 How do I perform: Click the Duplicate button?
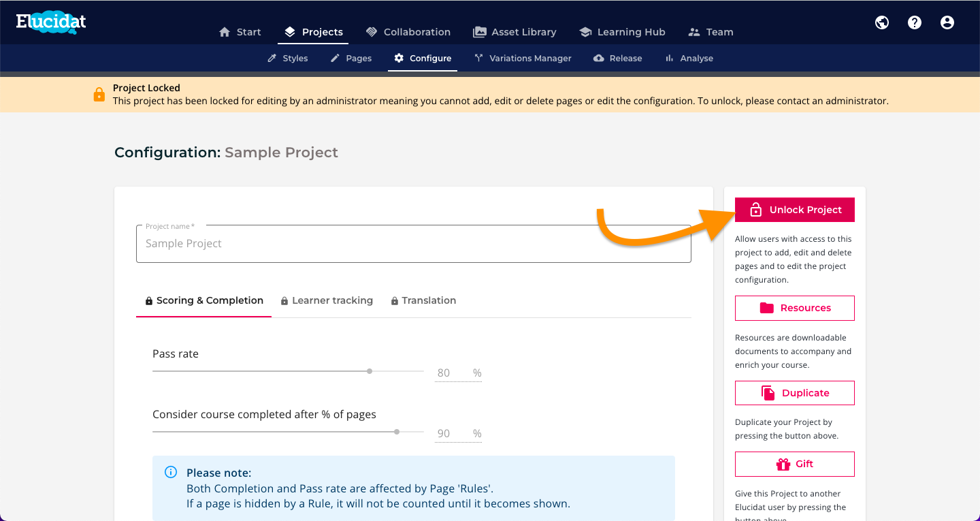(795, 393)
